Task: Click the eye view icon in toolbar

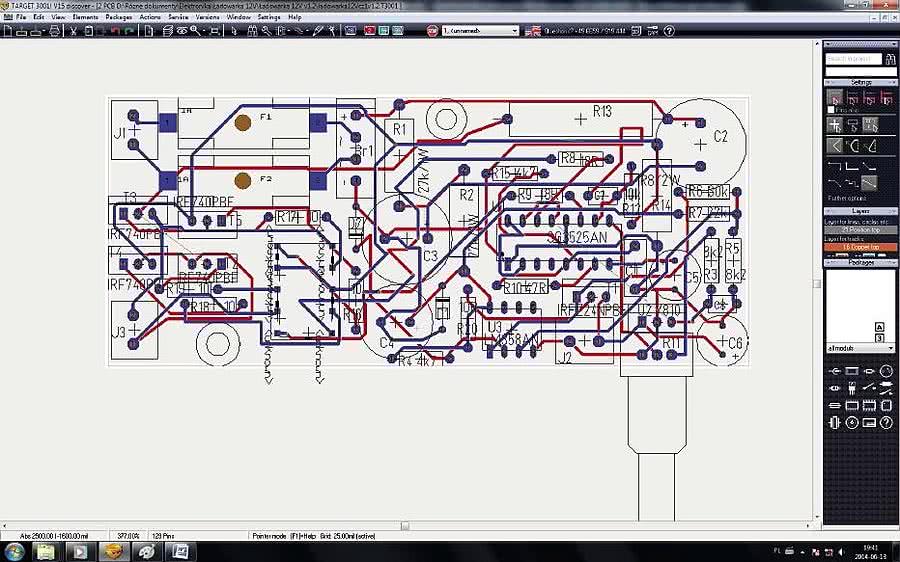Action: pos(183,31)
